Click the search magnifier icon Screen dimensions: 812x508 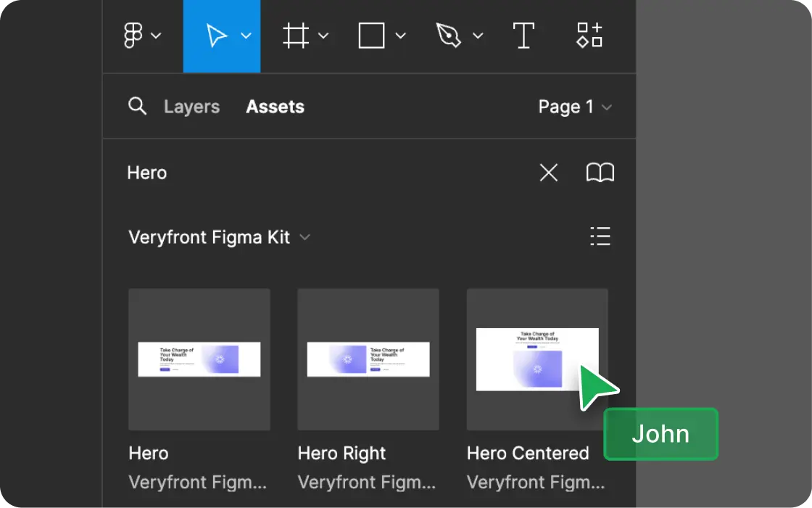(x=137, y=107)
